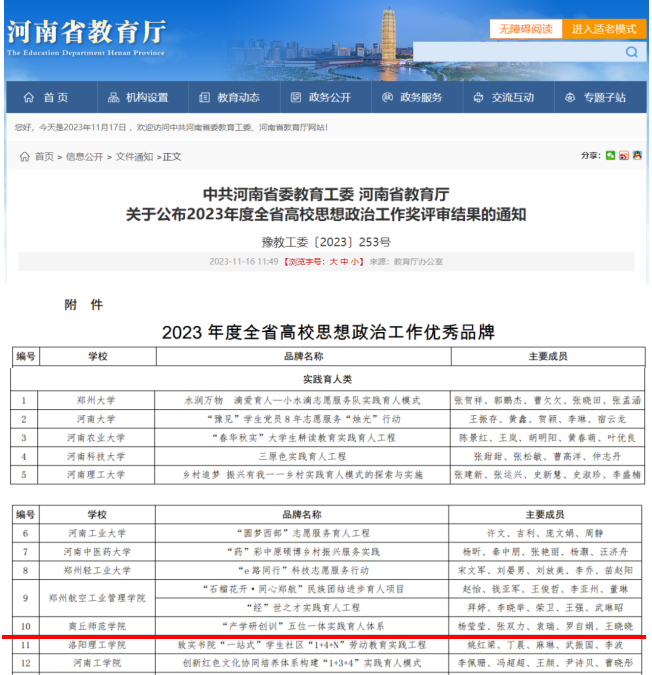
Task: Click the welcome date text 今天是2023年11月17日
Action: (x=83, y=127)
